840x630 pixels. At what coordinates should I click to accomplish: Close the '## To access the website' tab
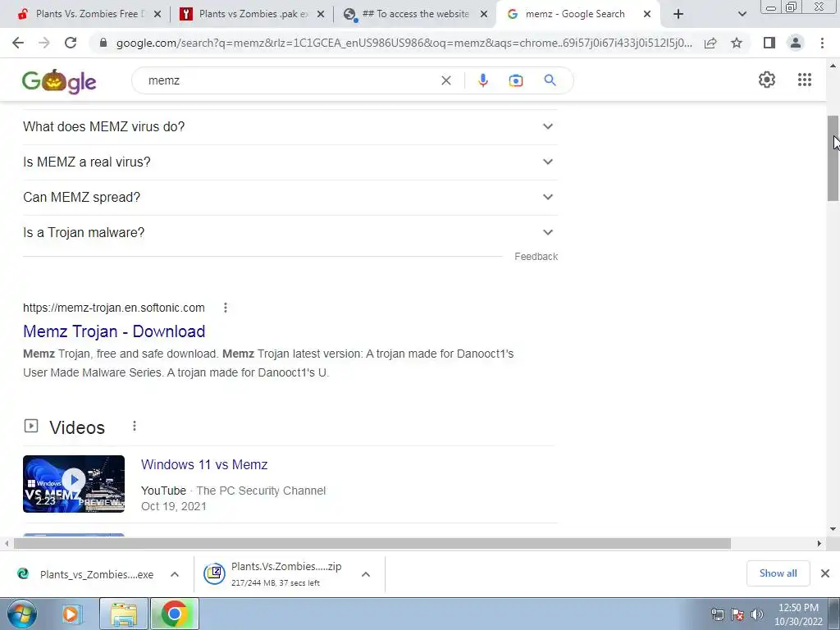coord(484,14)
